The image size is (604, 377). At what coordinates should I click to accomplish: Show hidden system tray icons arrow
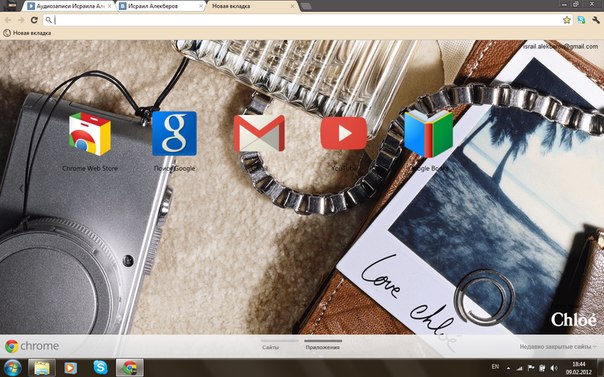(x=508, y=368)
